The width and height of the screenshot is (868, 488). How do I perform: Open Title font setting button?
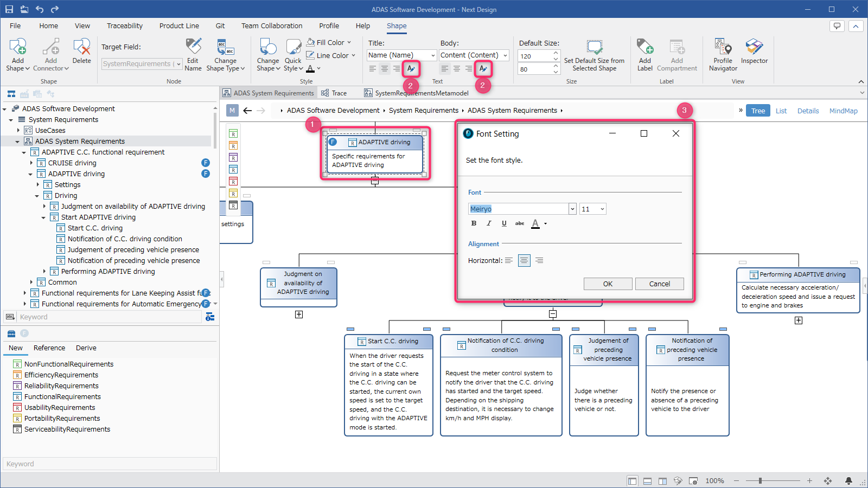click(411, 68)
